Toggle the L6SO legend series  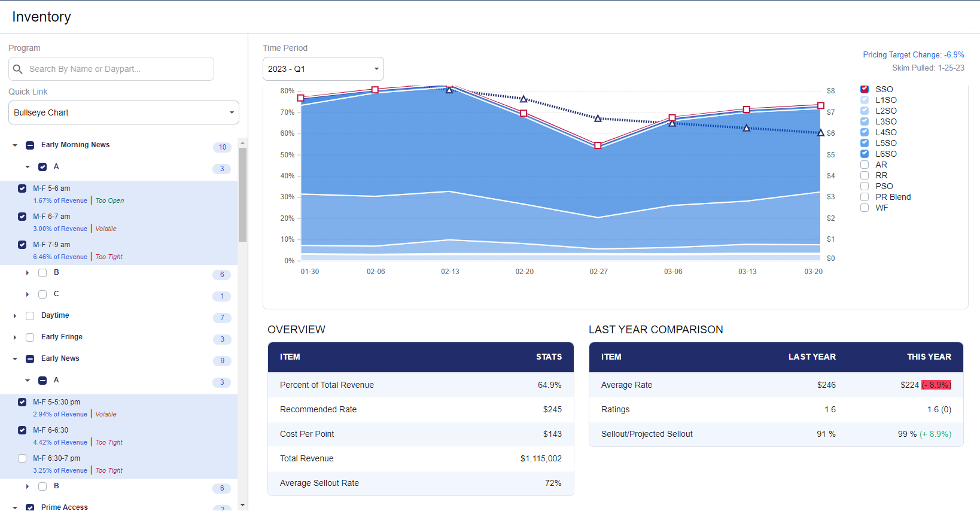[865, 154]
